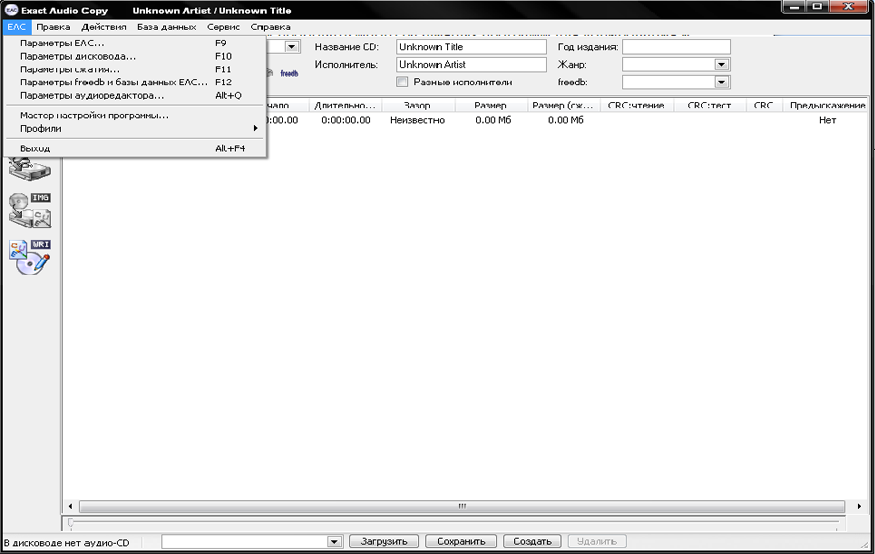Click the Создать button
Screen dimensions: 875x554
point(532,542)
